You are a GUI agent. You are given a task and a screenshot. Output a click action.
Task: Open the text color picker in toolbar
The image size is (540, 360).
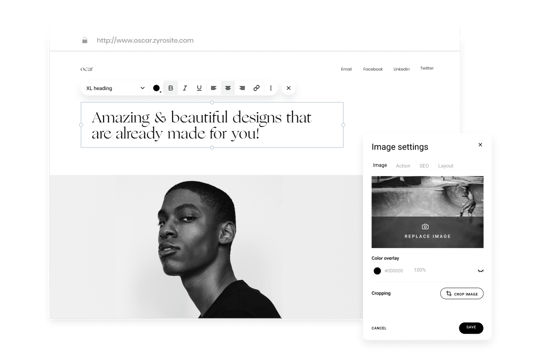click(x=156, y=88)
